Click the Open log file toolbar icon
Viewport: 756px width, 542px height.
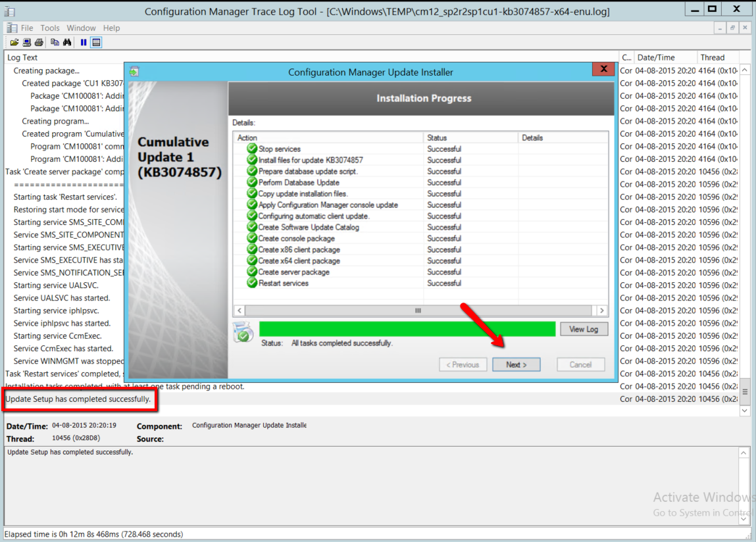pos(14,43)
